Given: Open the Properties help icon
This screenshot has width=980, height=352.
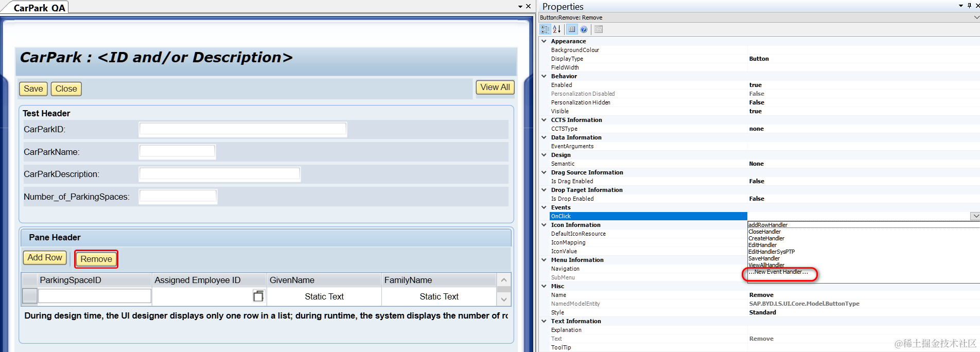Looking at the screenshot, I should click(584, 29).
